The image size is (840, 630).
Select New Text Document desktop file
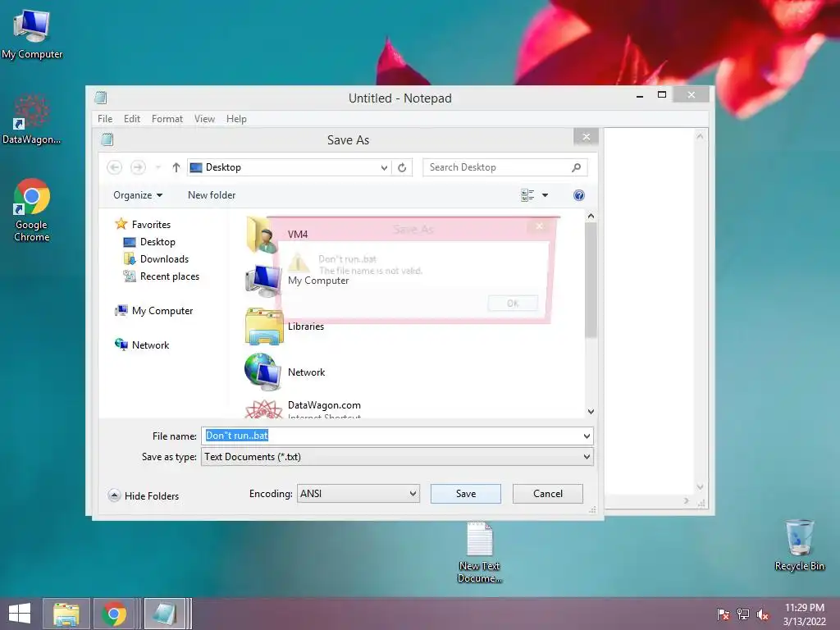tap(479, 553)
